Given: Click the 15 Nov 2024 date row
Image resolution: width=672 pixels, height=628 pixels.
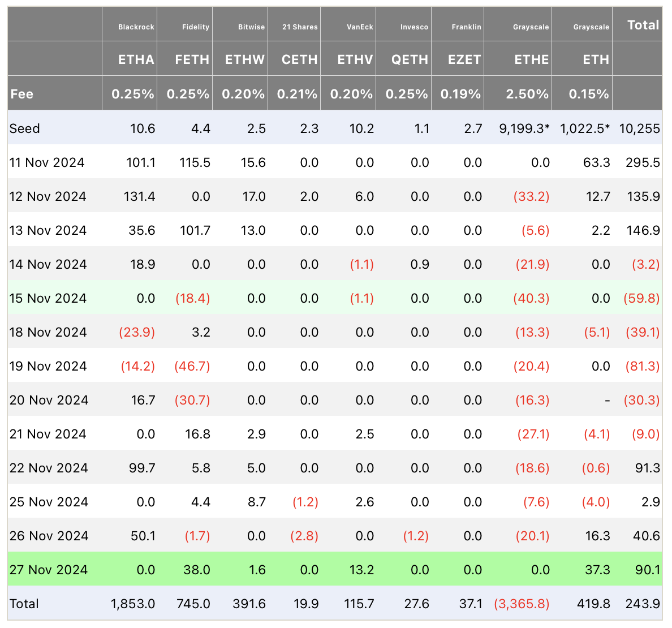Looking at the screenshot, I should (x=48, y=298).
